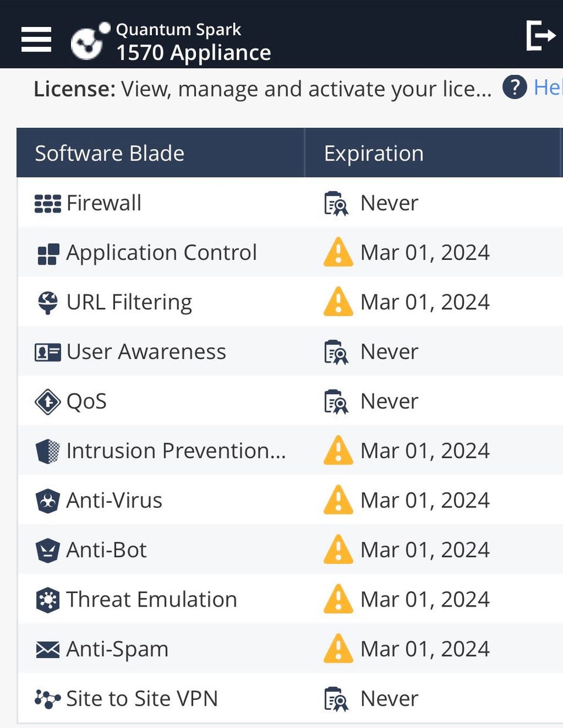This screenshot has width=563, height=728.
Task: Click the Quantum Spark logo
Action: [x=90, y=41]
